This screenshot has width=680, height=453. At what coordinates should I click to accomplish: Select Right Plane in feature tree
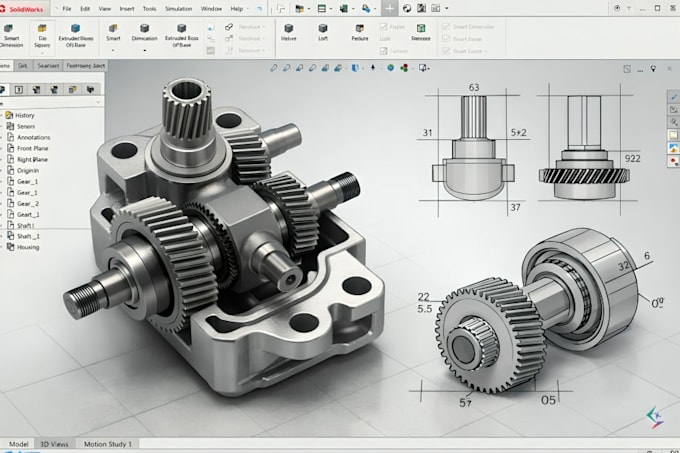click(32, 159)
